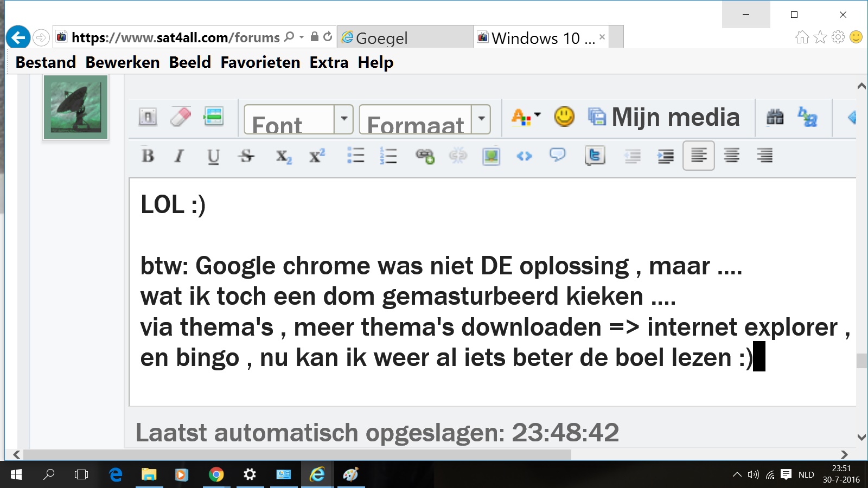
Task: Open Google Chrome from the taskbar
Action: (x=216, y=475)
